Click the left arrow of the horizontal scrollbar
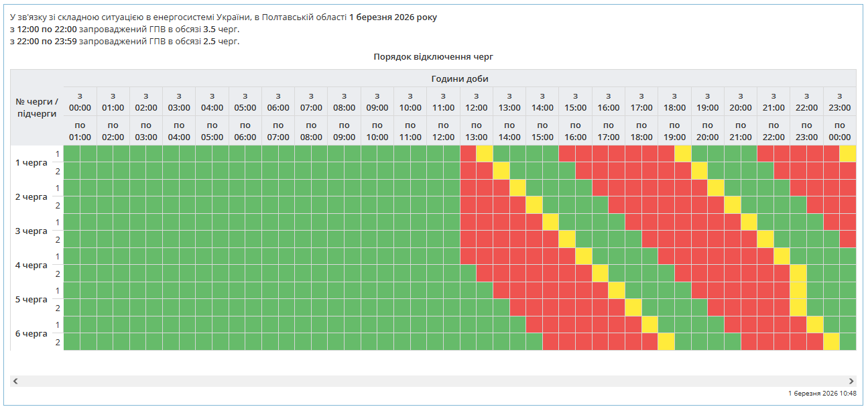This screenshot has width=868, height=409. click(x=15, y=381)
